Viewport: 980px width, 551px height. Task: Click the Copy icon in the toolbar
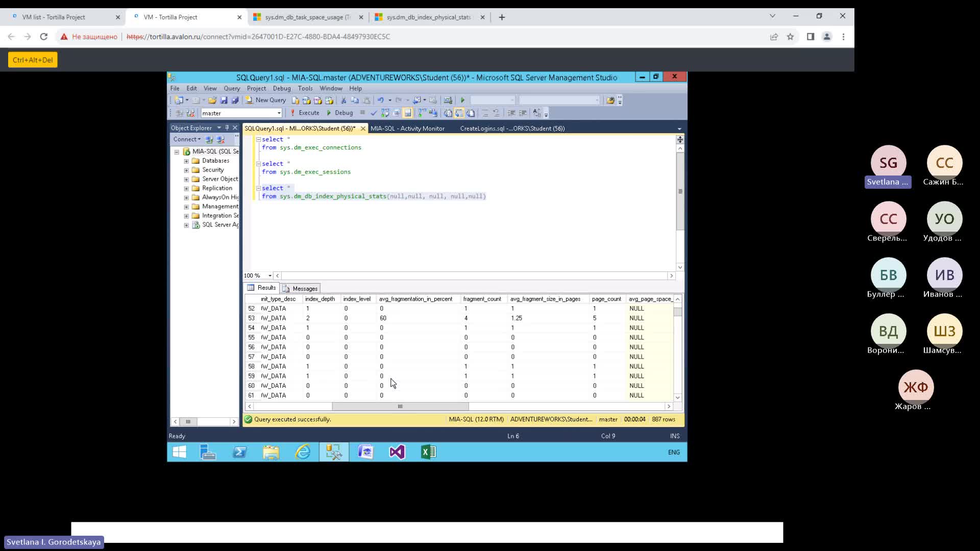coord(355,100)
